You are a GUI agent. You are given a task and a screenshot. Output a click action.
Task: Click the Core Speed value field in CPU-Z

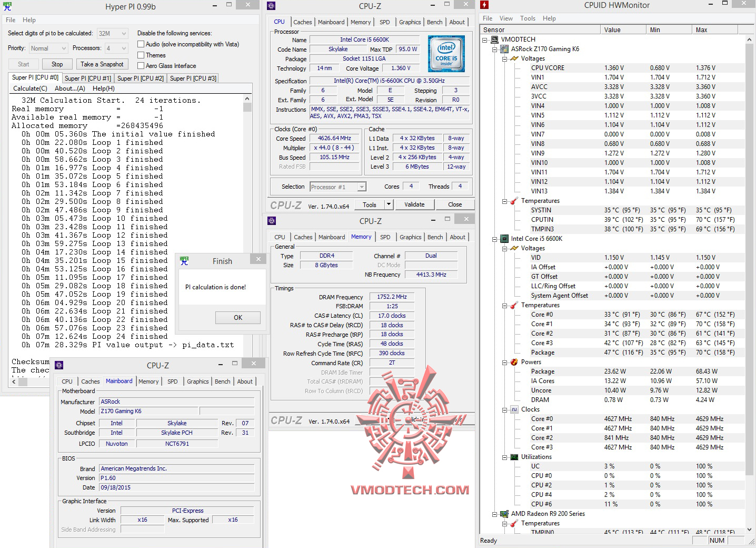[x=334, y=139]
